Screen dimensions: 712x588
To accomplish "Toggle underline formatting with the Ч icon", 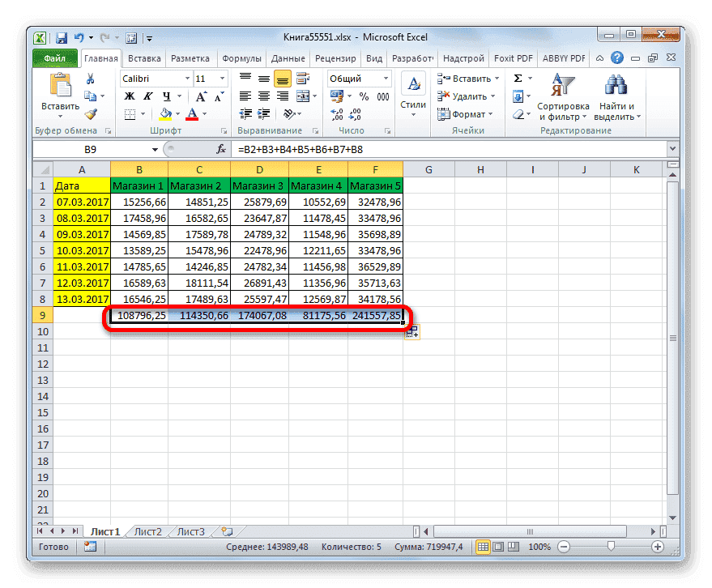I will pos(167,96).
